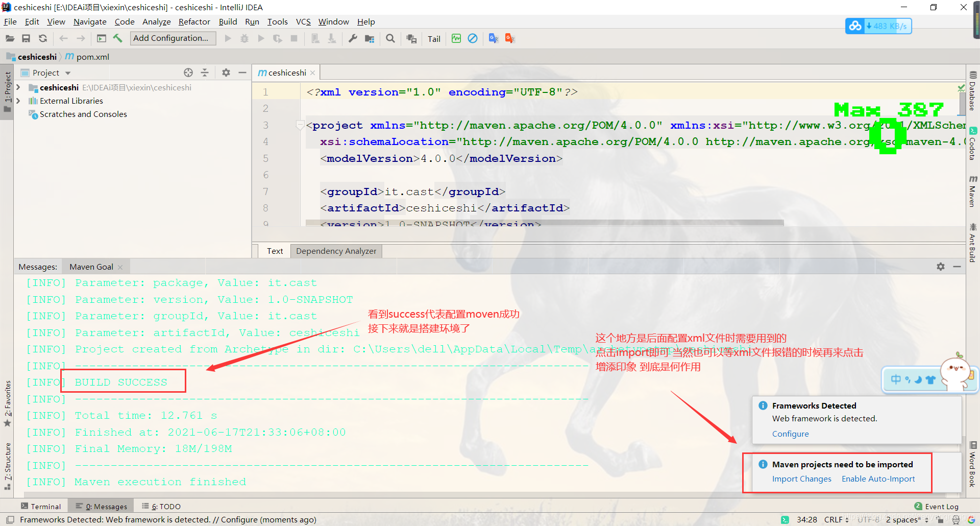Click Collapse All icon in Project panel

click(x=205, y=73)
